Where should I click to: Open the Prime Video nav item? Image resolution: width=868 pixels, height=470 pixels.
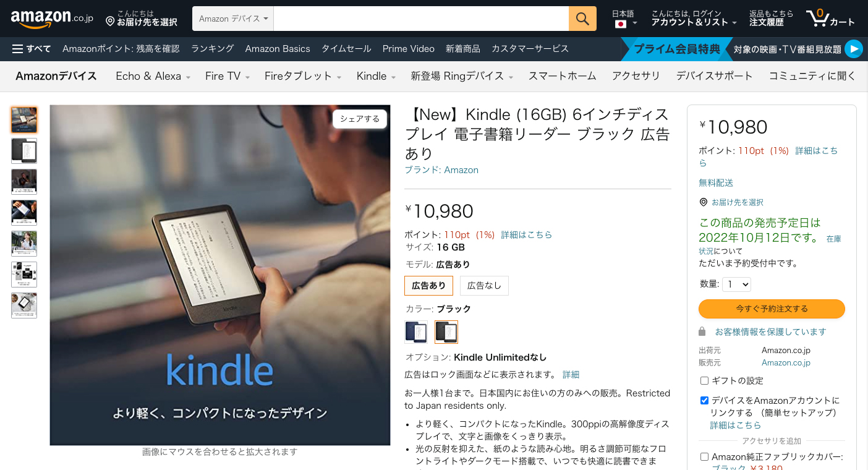(408, 48)
